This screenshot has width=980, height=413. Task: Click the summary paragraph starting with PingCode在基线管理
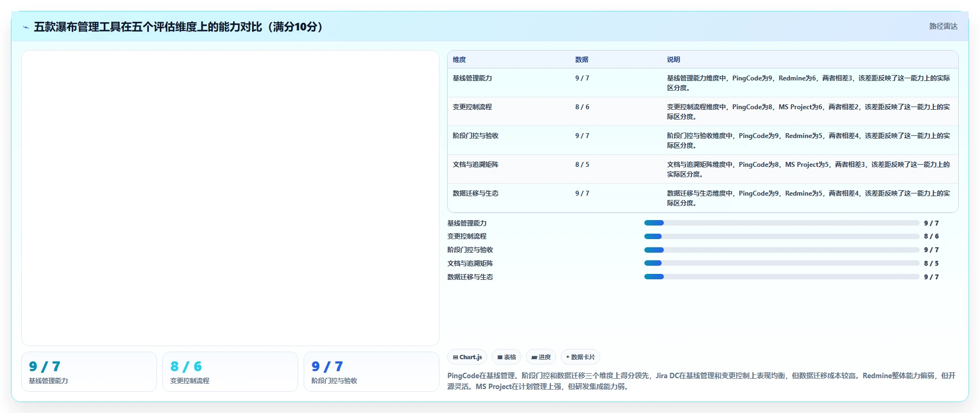click(701, 381)
